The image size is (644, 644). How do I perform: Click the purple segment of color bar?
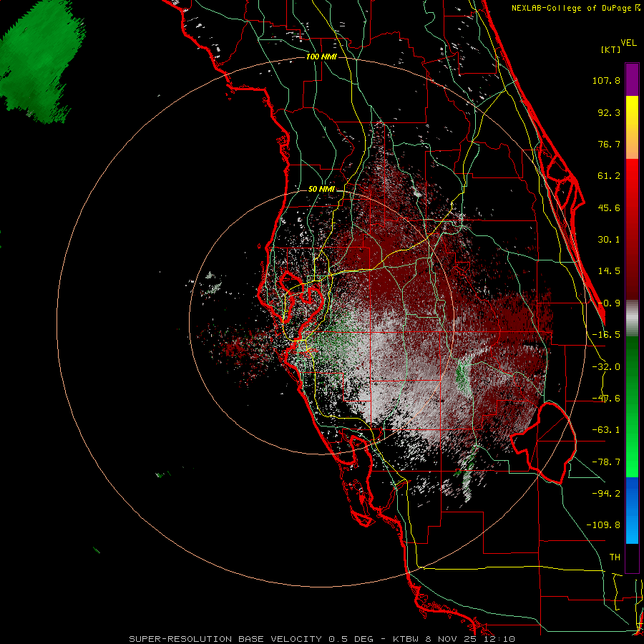point(632,79)
